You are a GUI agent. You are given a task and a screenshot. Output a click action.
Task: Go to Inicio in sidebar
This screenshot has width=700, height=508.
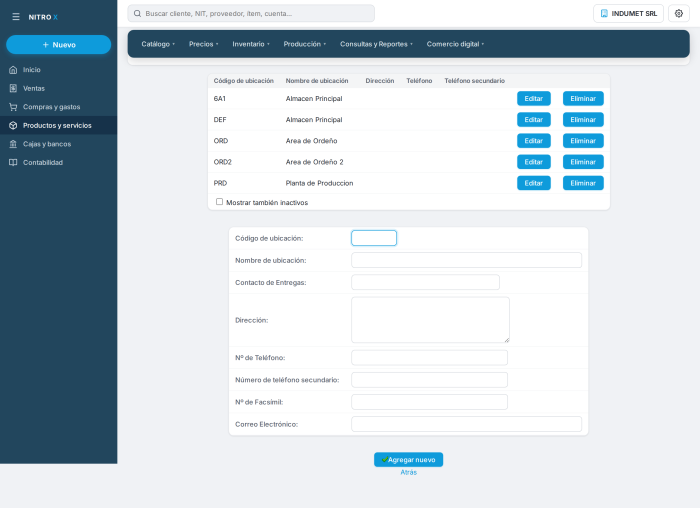58,70
